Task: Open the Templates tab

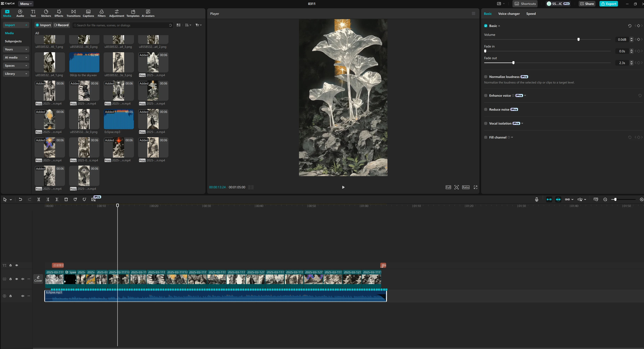Action: coord(133,14)
